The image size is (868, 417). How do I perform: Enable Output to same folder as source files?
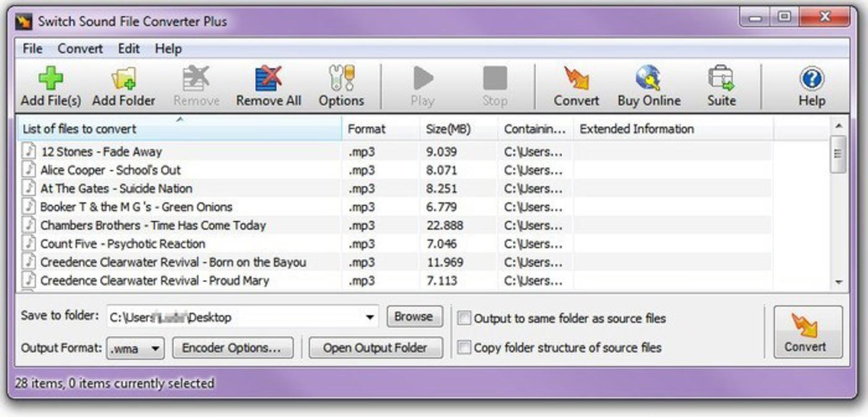[x=464, y=318]
